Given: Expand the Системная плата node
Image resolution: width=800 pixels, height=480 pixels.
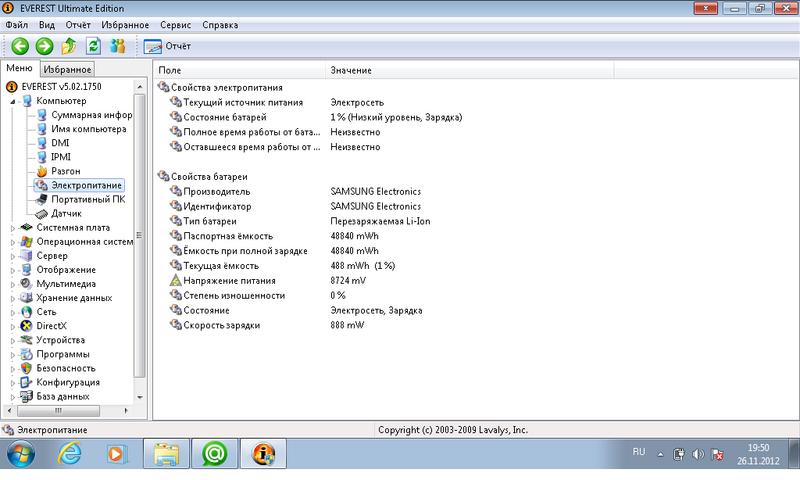Looking at the screenshot, I should [13, 229].
